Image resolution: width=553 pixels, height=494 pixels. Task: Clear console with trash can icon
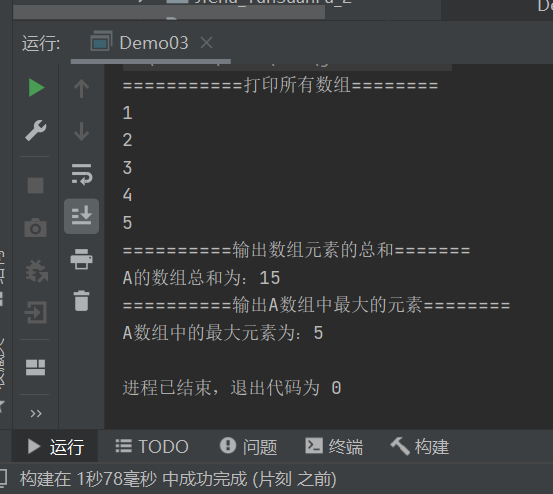[81, 301]
